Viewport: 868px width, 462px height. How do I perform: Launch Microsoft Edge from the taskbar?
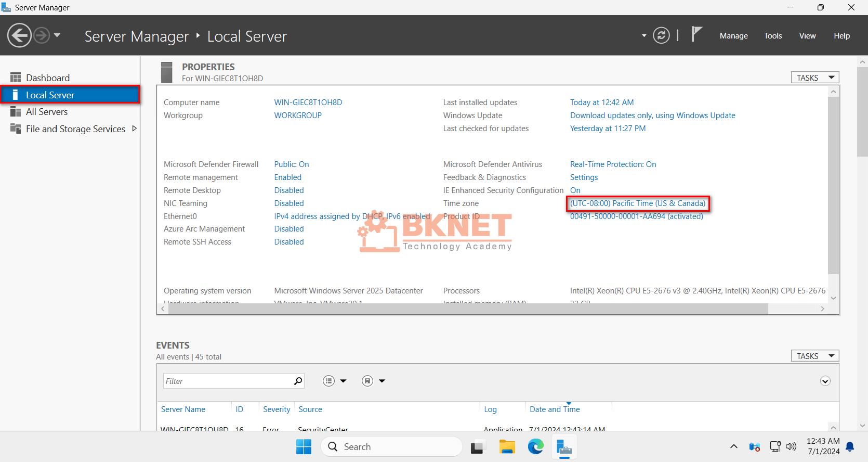point(535,447)
